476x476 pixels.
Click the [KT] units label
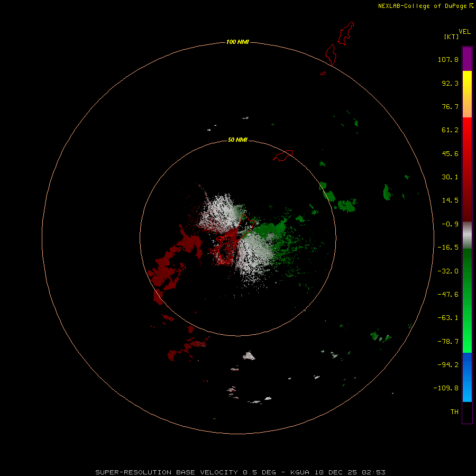[452, 36]
